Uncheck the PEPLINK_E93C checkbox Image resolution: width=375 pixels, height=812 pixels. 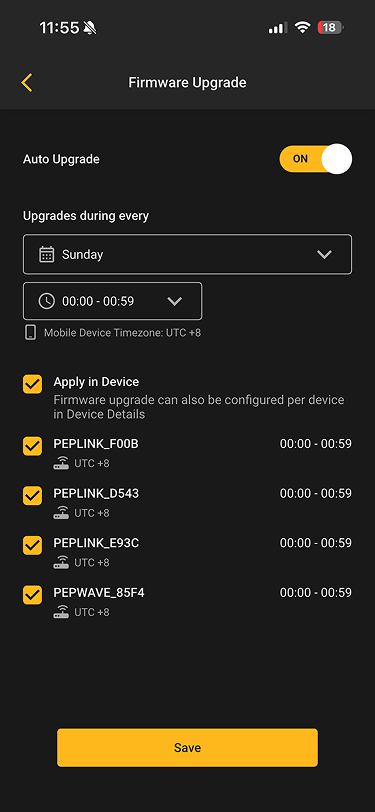point(33,545)
